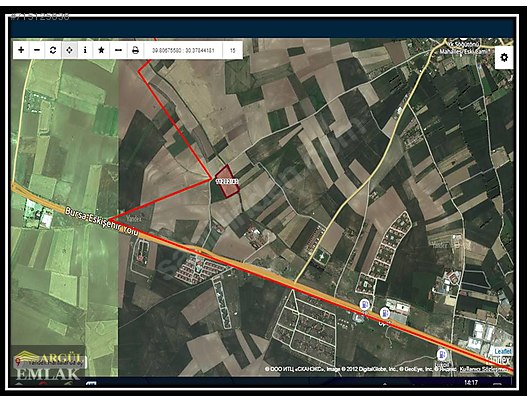Select the measure line tool
Viewport: 528px width, 396px height.
coord(118,50)
